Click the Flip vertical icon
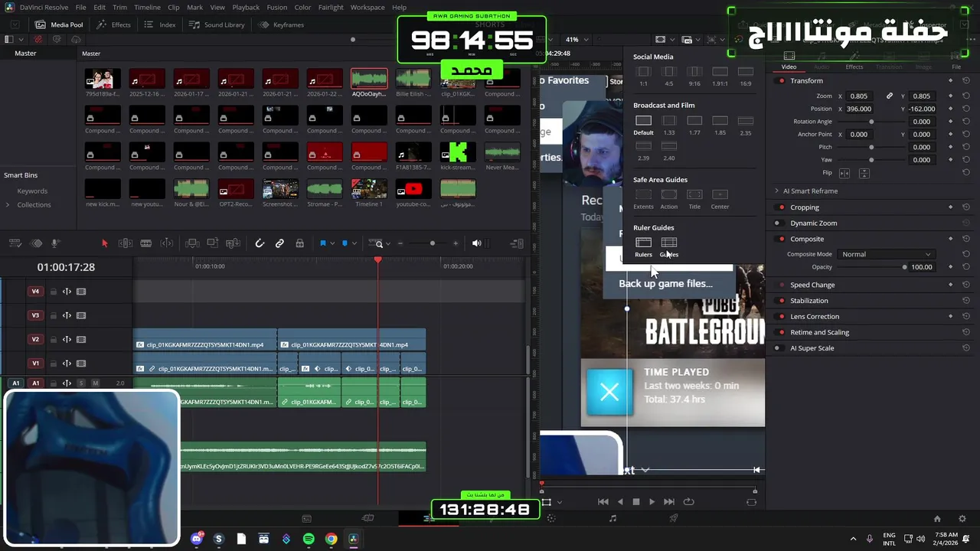Screen dimensions: 980x551 tap(864, 173)
